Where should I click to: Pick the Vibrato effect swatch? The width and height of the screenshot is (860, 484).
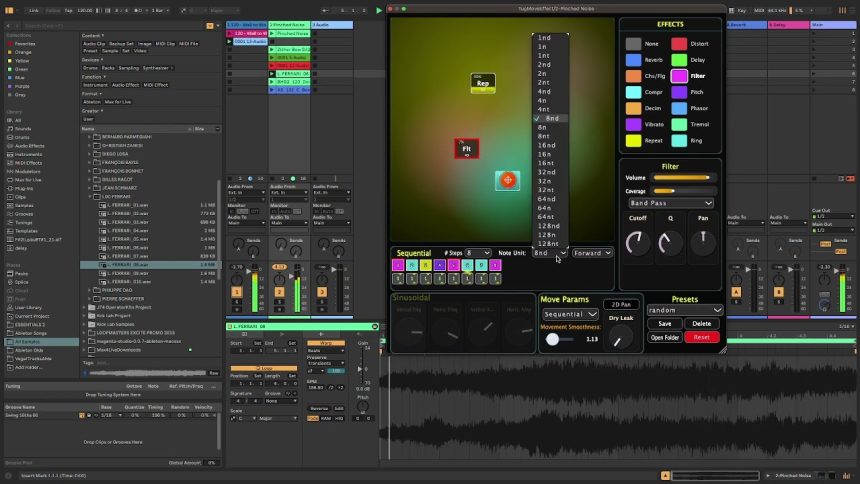click(x=633, y=125)
